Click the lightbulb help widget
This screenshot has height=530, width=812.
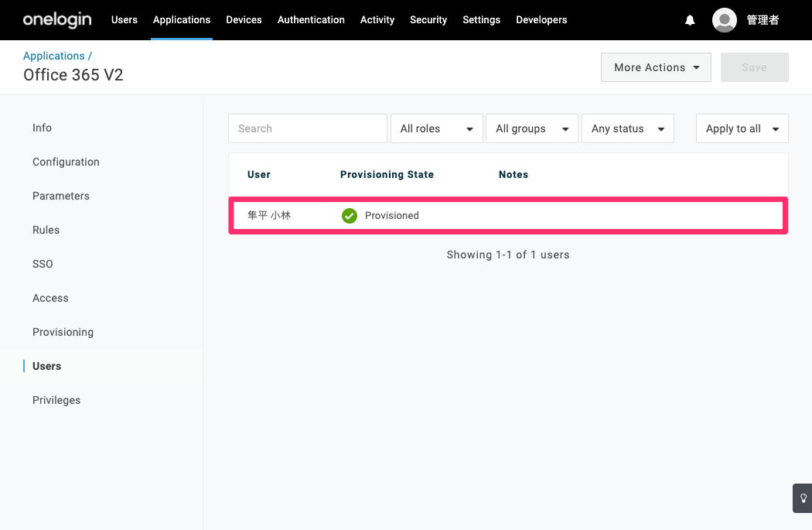pyautogui.click(x=803, y=498)
